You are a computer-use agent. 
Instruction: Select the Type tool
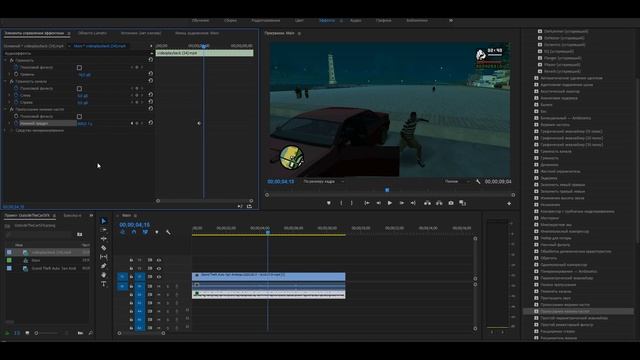[104, 284]
